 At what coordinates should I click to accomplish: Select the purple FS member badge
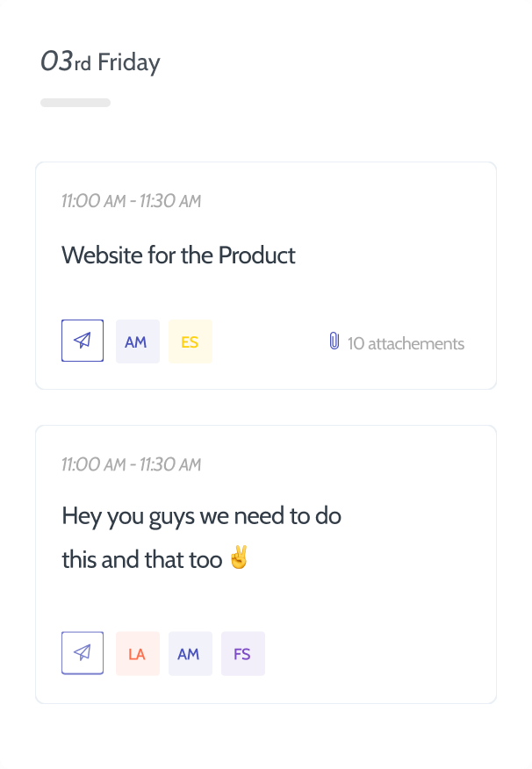tap(242, 654)
